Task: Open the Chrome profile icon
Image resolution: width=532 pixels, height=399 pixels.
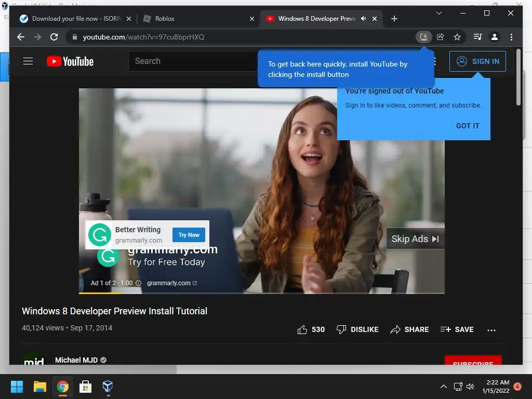Action: pyautogui.click(x=495, y=37)
